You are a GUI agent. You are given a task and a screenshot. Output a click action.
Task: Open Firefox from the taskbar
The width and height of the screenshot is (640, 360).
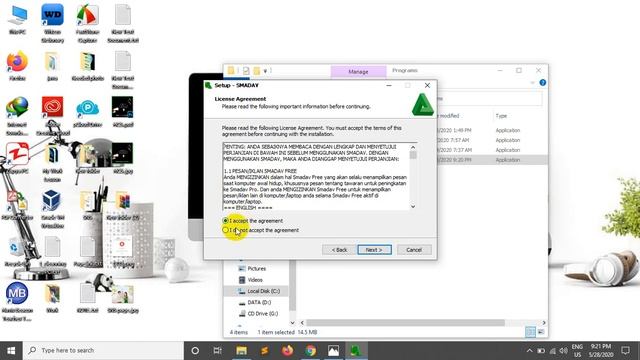287,351
